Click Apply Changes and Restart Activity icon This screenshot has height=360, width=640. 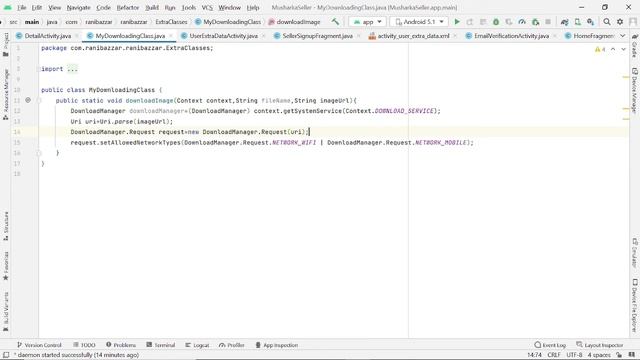pos(470,22)
